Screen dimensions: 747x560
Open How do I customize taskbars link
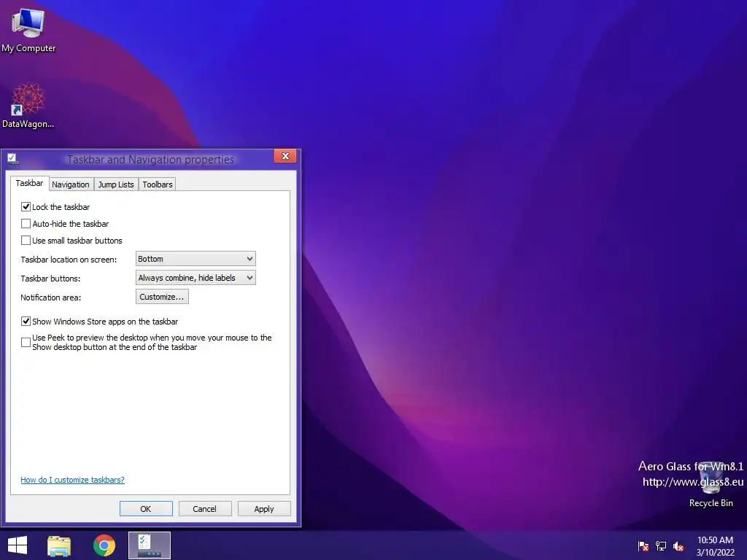(72, 480)
